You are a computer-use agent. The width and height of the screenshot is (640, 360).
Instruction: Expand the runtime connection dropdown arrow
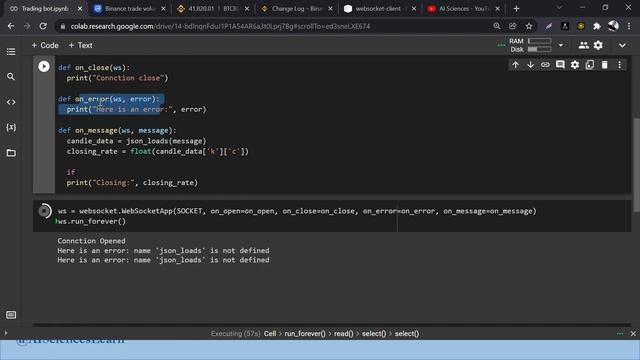tap(561, 45)
